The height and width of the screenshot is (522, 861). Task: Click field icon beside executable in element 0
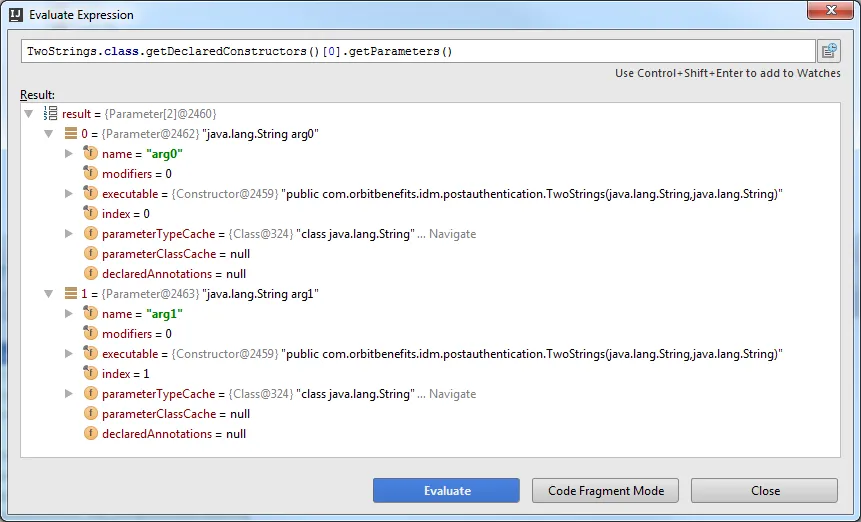tap(90, 193)
